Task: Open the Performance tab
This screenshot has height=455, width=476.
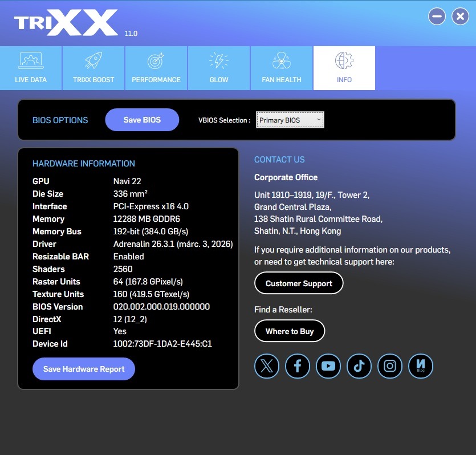Action: click(156, 68)
